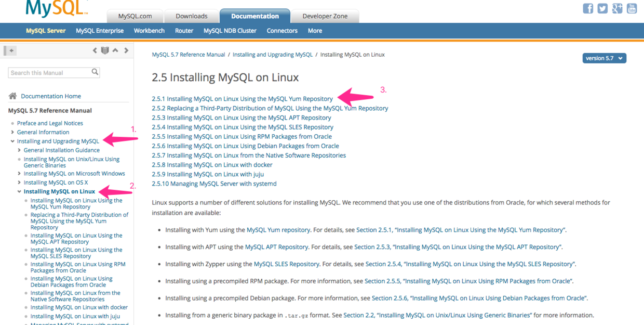The image size is (644, 325).
Task: Collapse Installing and Upgrading MySQL node
Action: 12,141
